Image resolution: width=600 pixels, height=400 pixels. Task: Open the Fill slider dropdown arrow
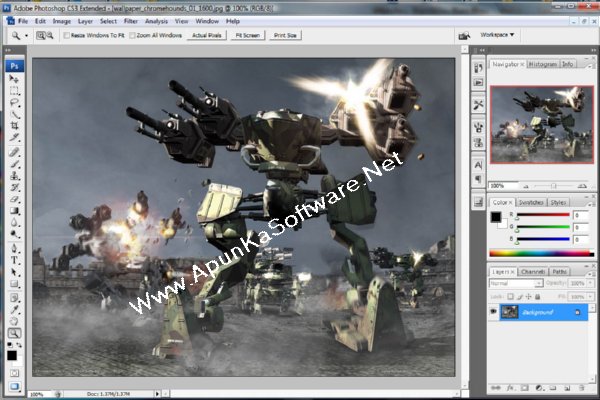[590, 297]
